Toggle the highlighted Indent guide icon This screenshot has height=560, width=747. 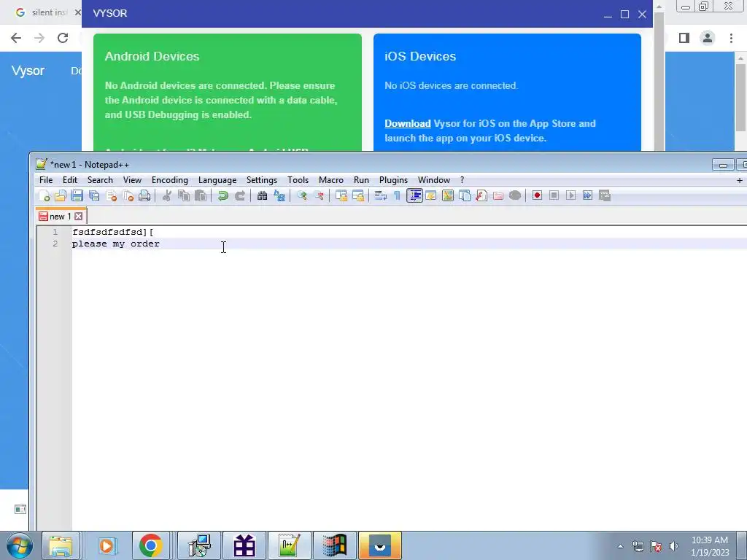click(414, 195)
